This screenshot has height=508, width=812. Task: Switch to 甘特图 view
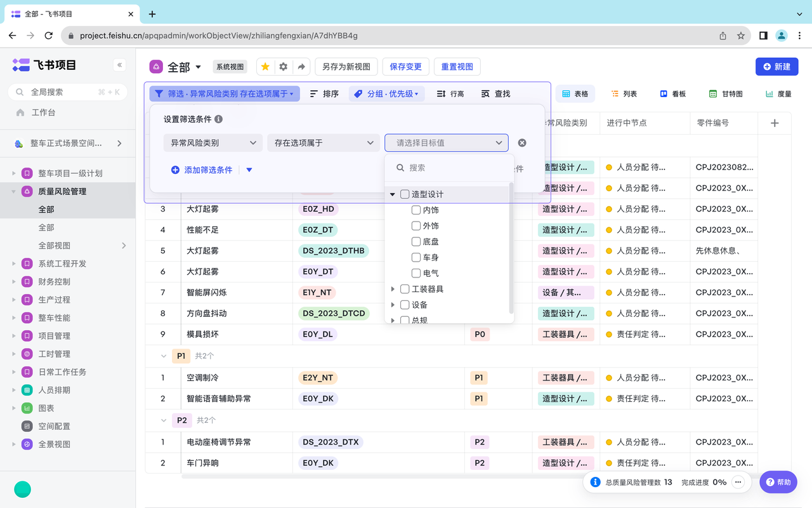[726, 94]
